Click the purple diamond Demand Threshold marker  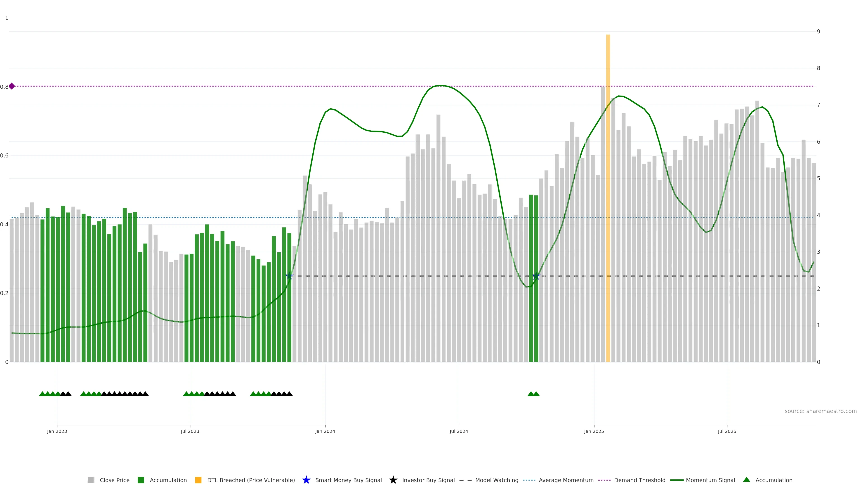pyautogui.click(x=12, y=86)
